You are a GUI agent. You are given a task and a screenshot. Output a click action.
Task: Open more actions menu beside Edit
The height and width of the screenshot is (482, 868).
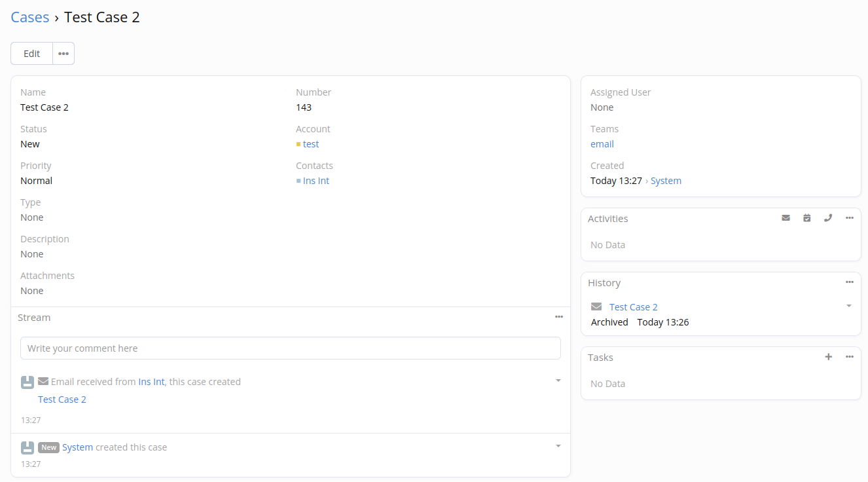click(x=63, y=54)
